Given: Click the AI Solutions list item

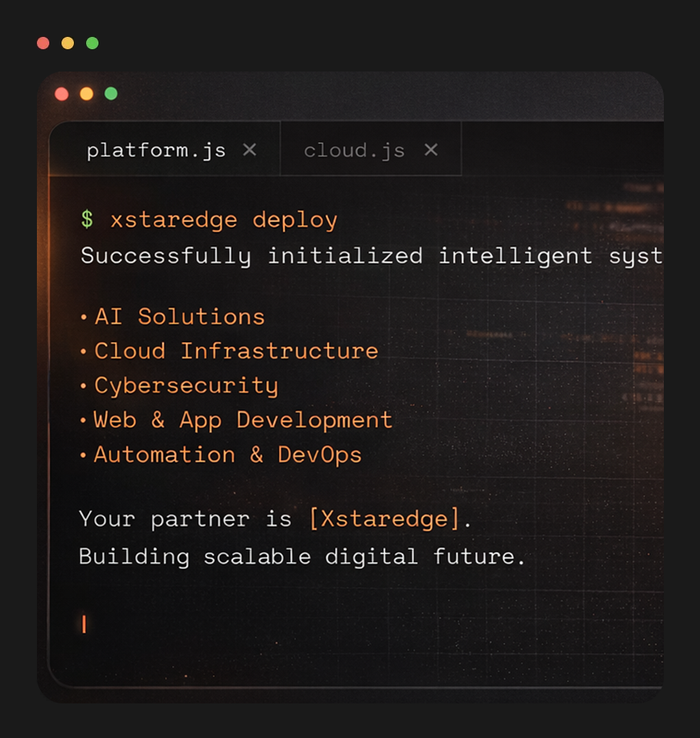Looking at the screenshot, I should 179,317.
